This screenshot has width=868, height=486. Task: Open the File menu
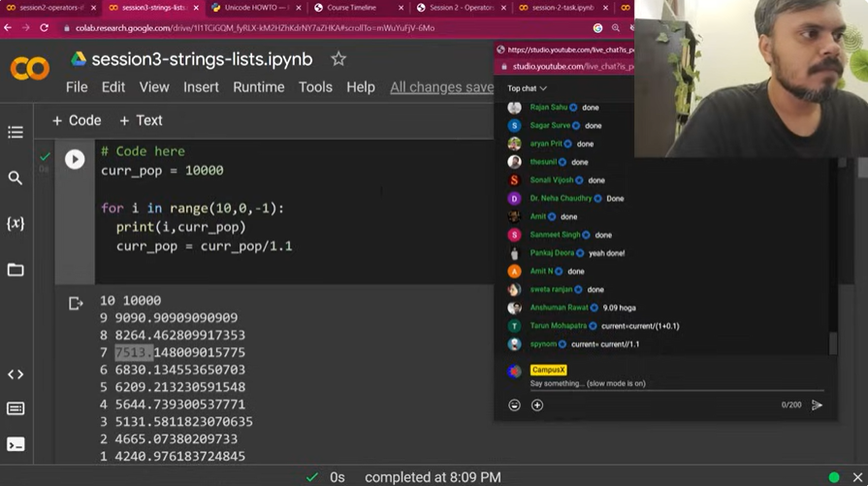coord(77,87)
